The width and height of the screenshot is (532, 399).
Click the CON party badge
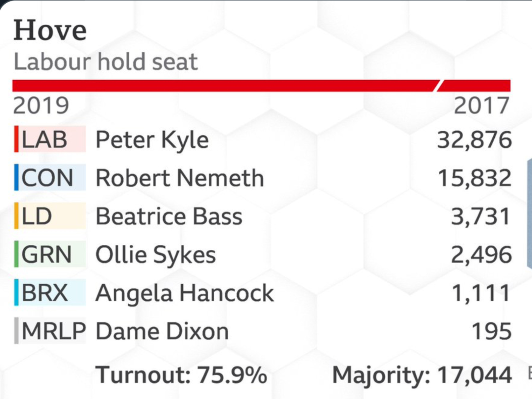[x=50, y=177]
